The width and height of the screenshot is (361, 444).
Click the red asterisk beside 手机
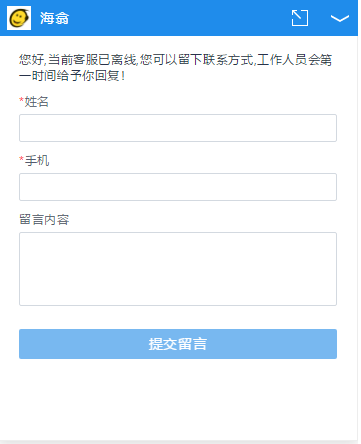point(21,159)
